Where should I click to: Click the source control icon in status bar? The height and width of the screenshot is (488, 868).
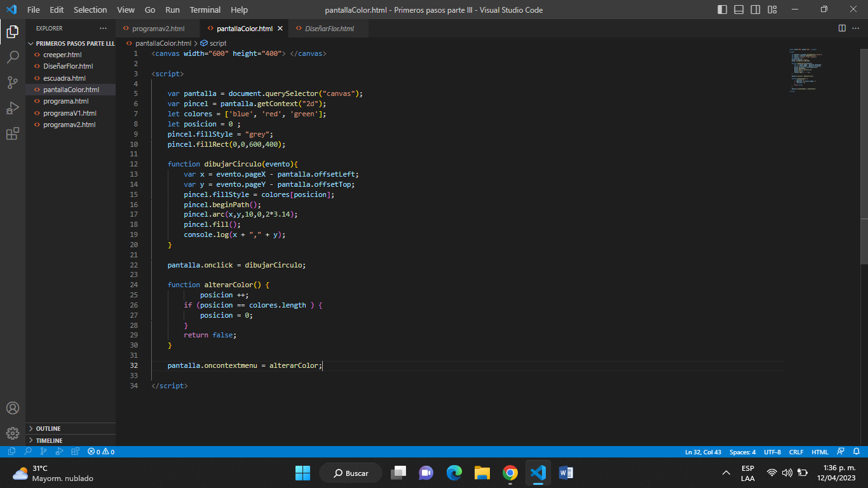(43, 452)
